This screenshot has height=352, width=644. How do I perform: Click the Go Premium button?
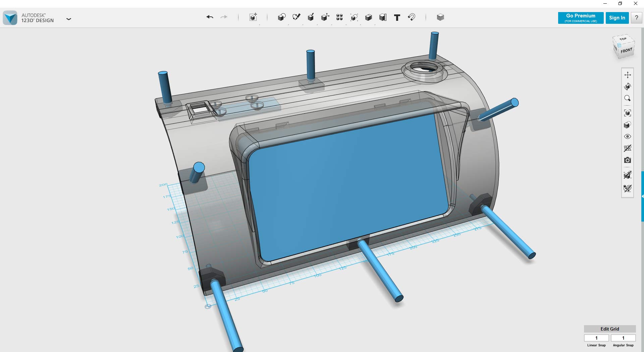coord(580,18)
